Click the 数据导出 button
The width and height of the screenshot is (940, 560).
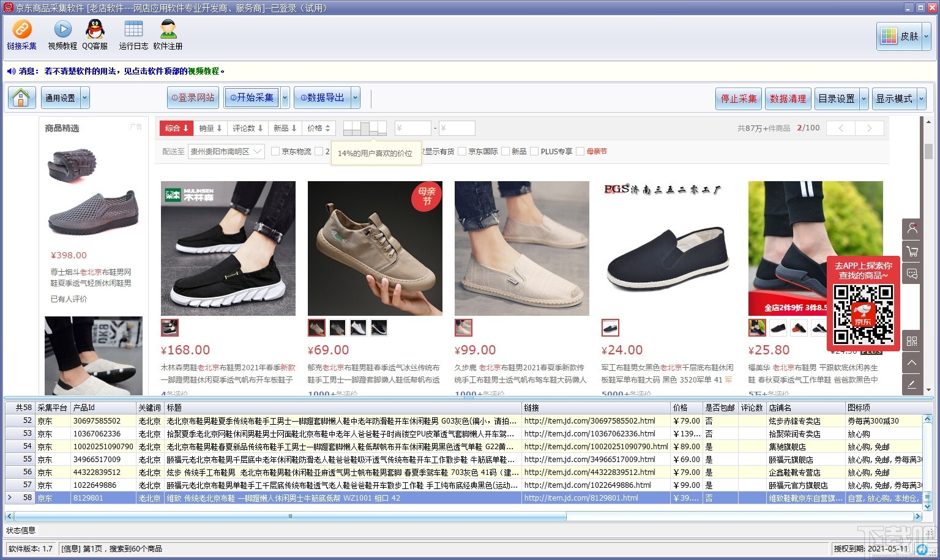point(322,98)
